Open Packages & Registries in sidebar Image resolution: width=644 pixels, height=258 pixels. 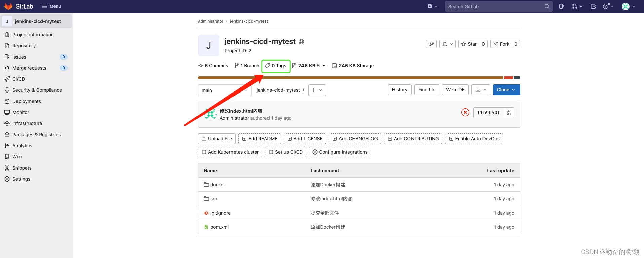36,135
